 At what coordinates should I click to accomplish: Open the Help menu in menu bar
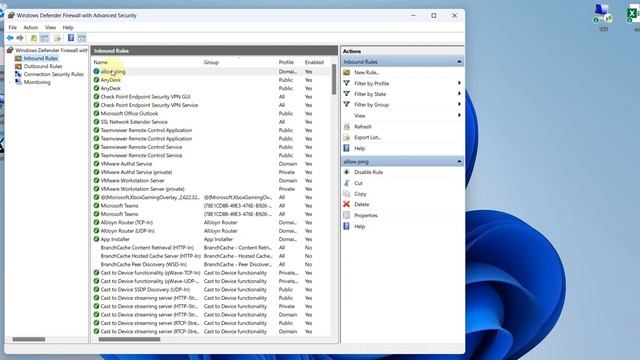[x=68, y=27]
